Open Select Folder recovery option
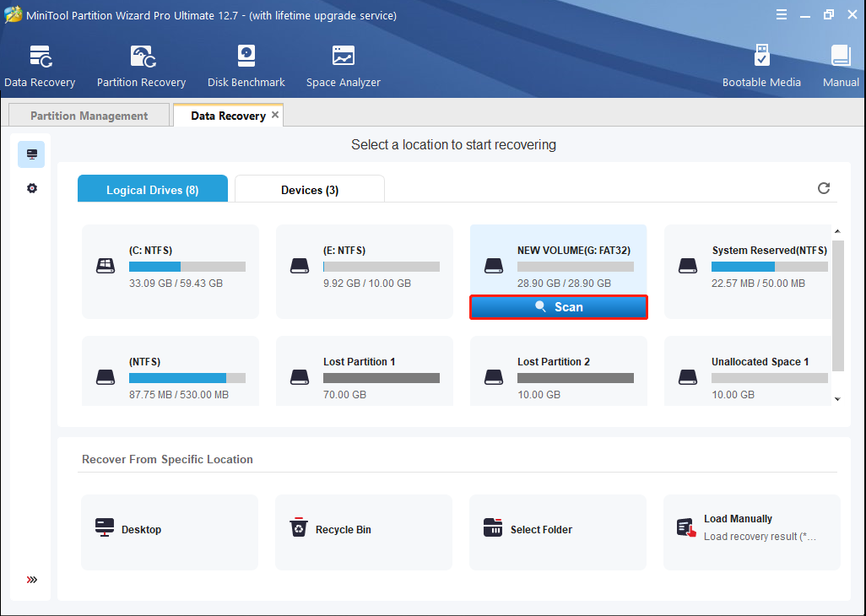Viewport: 866px width, 616px height. [x=558, y=532]
